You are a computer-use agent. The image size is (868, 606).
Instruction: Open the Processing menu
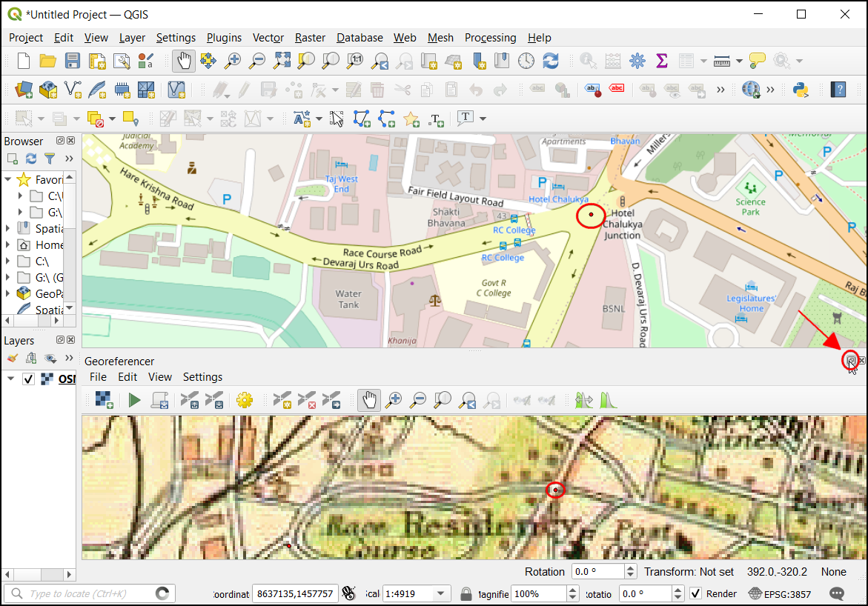491,38
